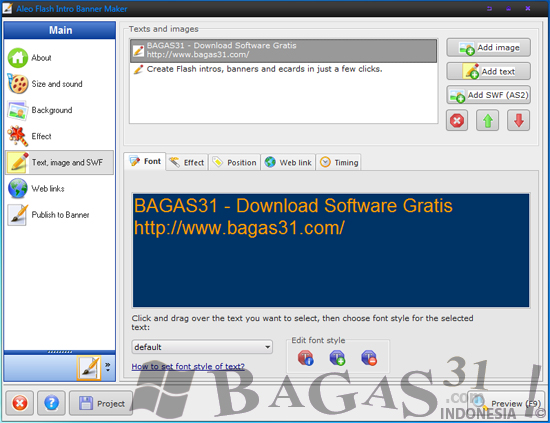
Task: Switch to the Font tab
Action: (145, 161)
